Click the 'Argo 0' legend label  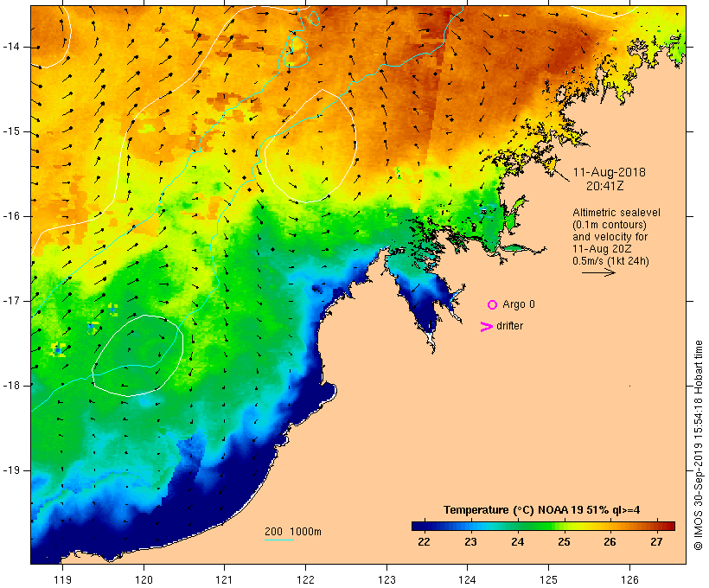519,304
